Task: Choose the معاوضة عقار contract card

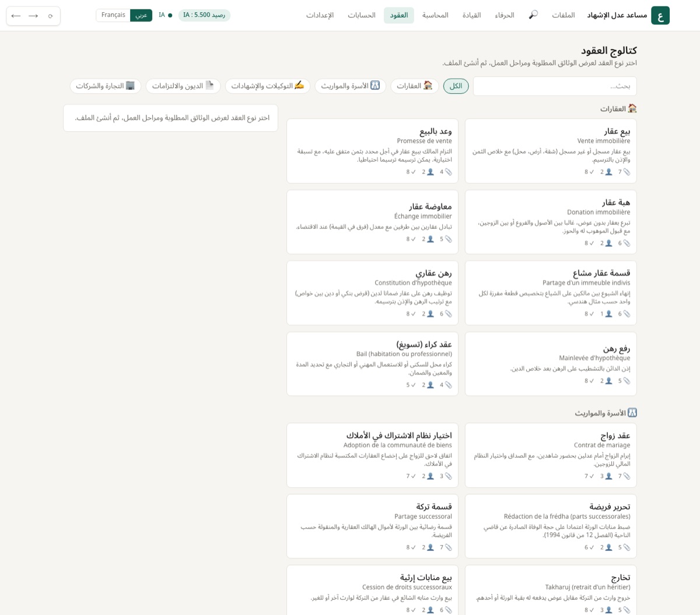Action: pos(372,222)
